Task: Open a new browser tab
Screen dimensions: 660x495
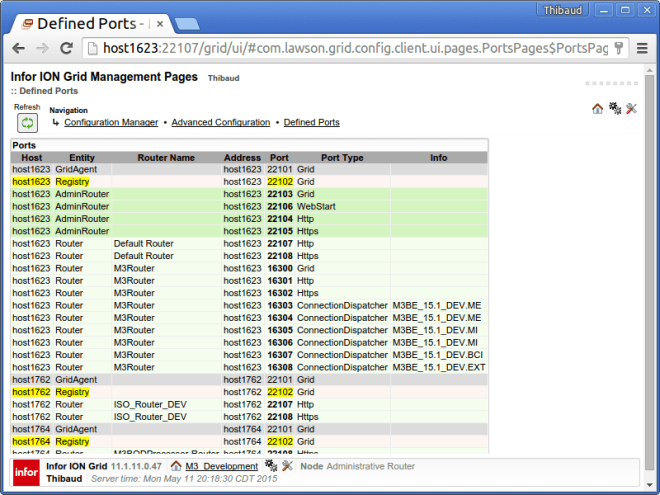Action: click(186, 22)
